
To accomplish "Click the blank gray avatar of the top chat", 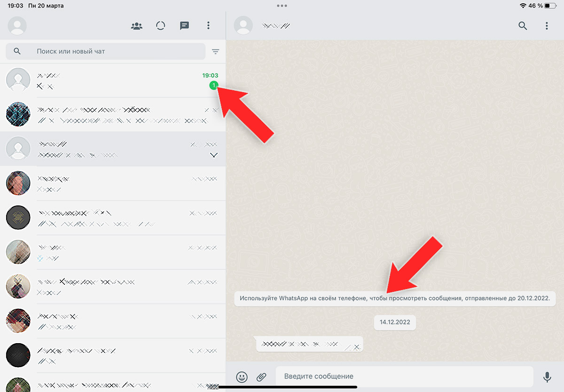I will 18,80.
